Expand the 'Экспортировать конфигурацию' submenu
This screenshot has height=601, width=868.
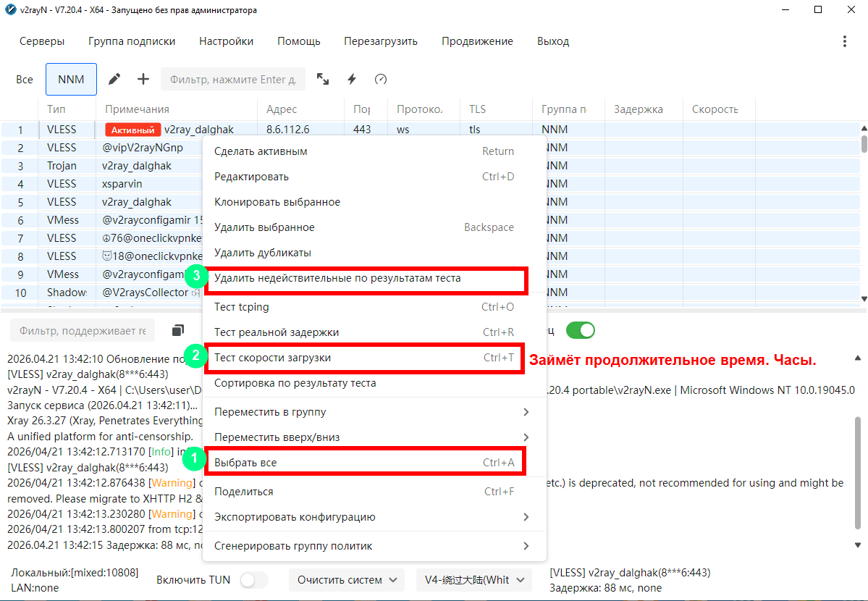tap(371, 517)
